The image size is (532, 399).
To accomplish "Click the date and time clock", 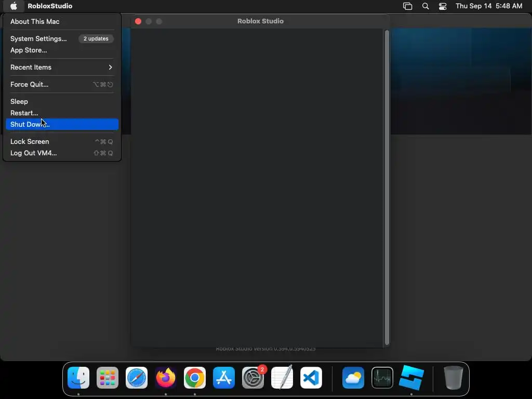I will tap(489, 6).
